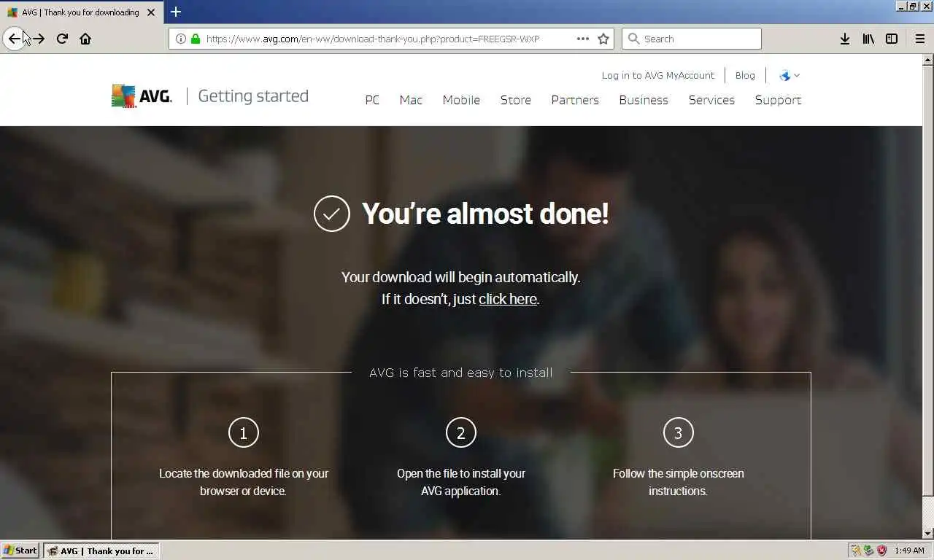Click the forward navigation arrow
Viewport: 934px width, 560px height.
coord(39,39)
